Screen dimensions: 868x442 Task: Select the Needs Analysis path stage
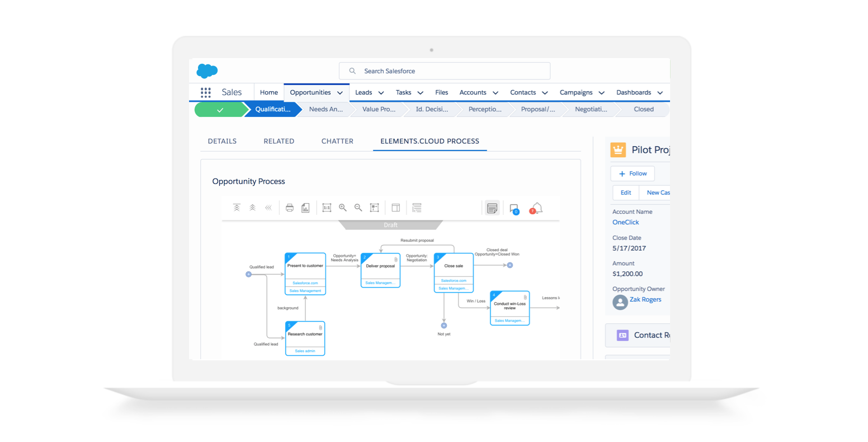click(x=325, y=109)
